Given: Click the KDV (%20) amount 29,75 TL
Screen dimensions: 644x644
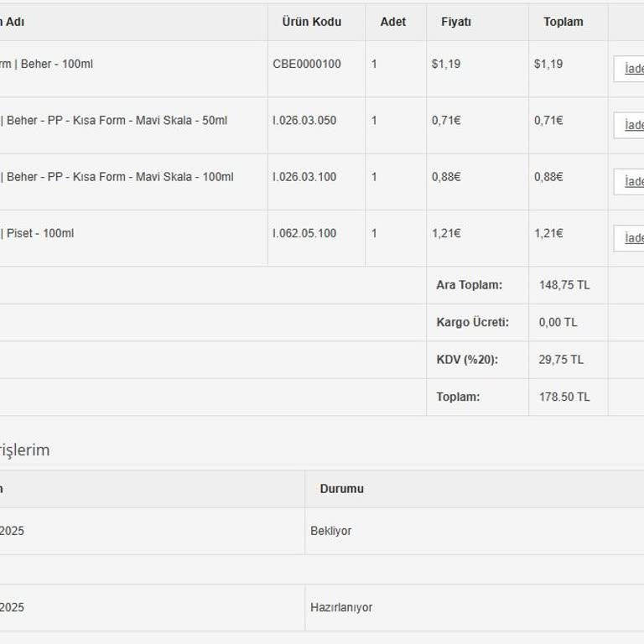Looking at the screenshot, I should 561,360.
